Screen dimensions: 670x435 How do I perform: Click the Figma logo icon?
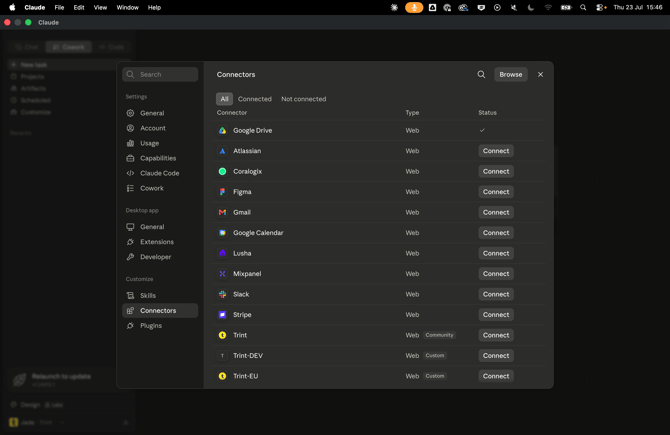tap(222, 192)
